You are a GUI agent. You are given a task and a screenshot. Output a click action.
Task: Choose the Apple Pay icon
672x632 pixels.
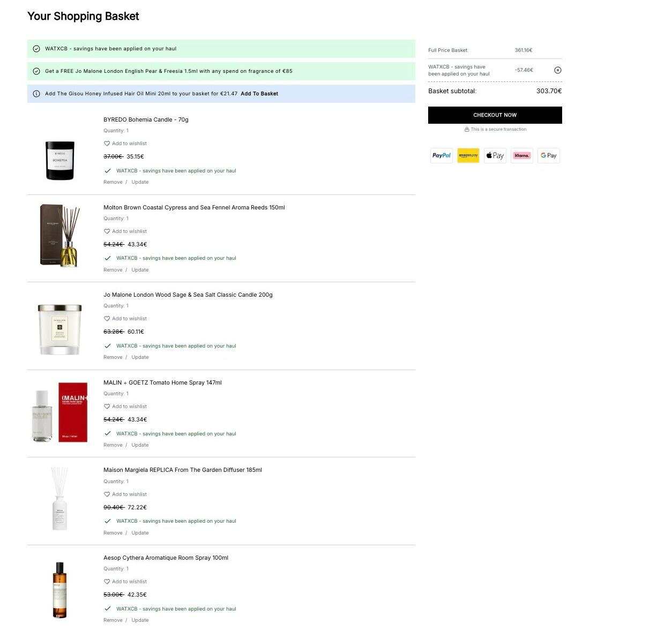click(x=495, y=155)
